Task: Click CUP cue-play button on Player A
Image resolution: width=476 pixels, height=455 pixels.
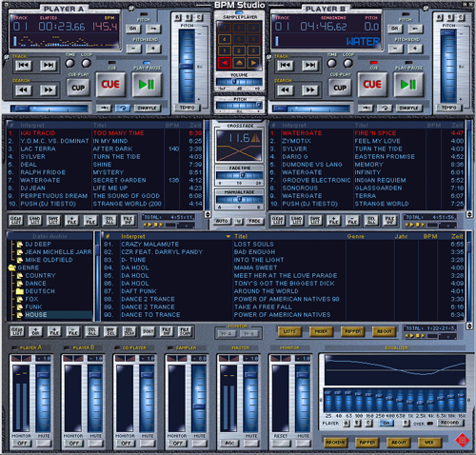Action: 78,88
